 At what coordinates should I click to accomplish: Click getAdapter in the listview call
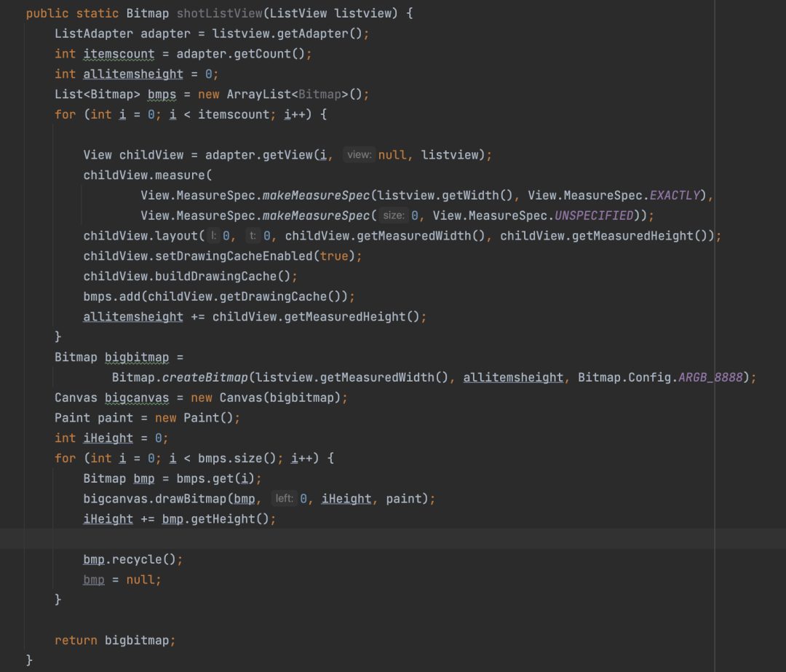312,33
